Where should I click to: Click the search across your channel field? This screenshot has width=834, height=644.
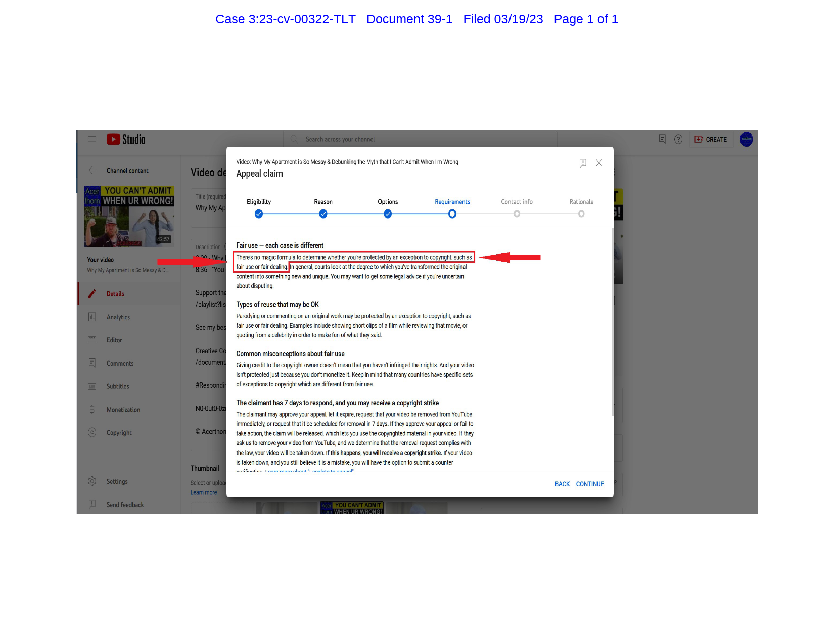tap(420, 139)
